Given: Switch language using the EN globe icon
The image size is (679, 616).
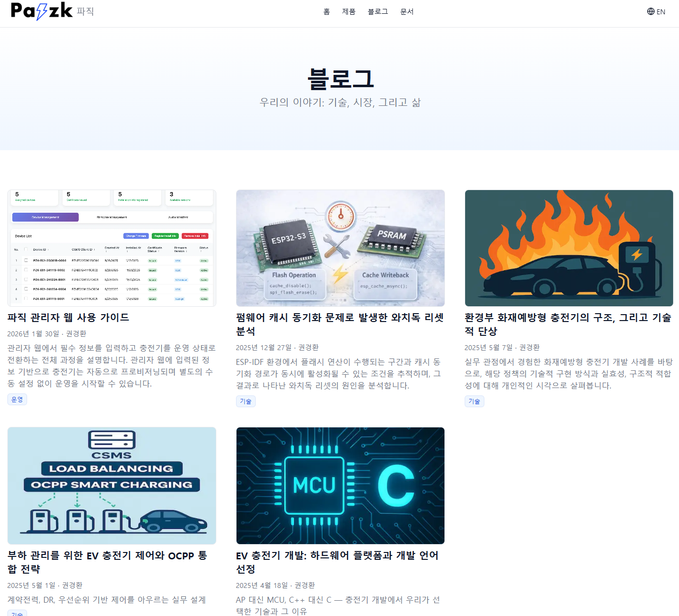Looking at the screenshot, I should 656,12.
